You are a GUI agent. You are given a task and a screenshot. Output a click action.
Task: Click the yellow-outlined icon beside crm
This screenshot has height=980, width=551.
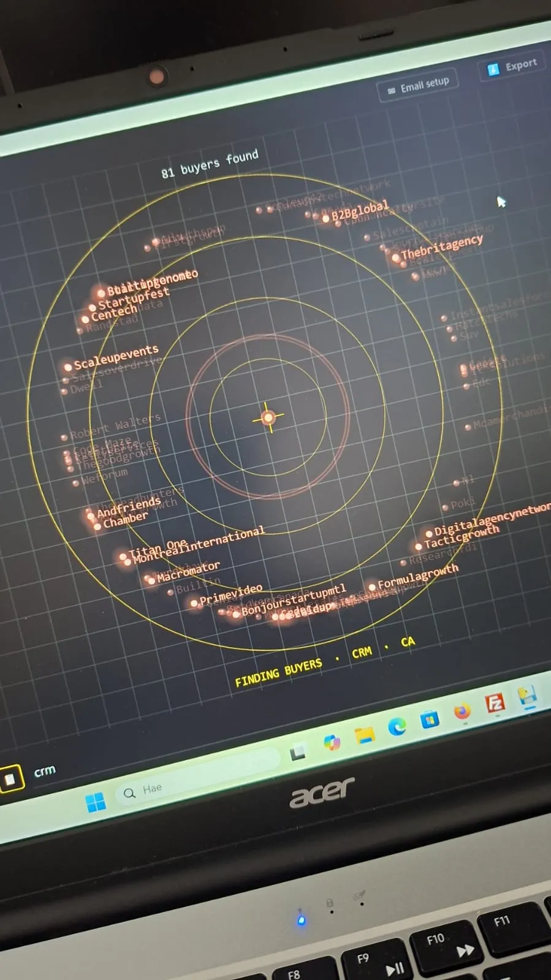click(x=10, y=778)
